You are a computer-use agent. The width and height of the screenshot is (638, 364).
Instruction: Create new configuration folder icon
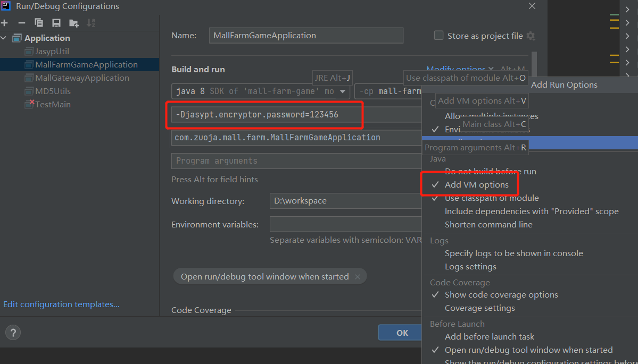coord(73,23)
